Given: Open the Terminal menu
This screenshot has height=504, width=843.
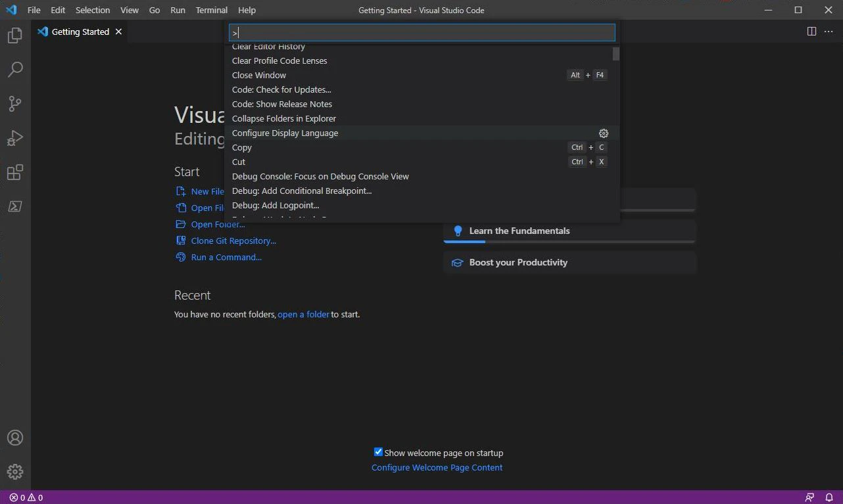Looking at the screenshot, I should [212, 10].
